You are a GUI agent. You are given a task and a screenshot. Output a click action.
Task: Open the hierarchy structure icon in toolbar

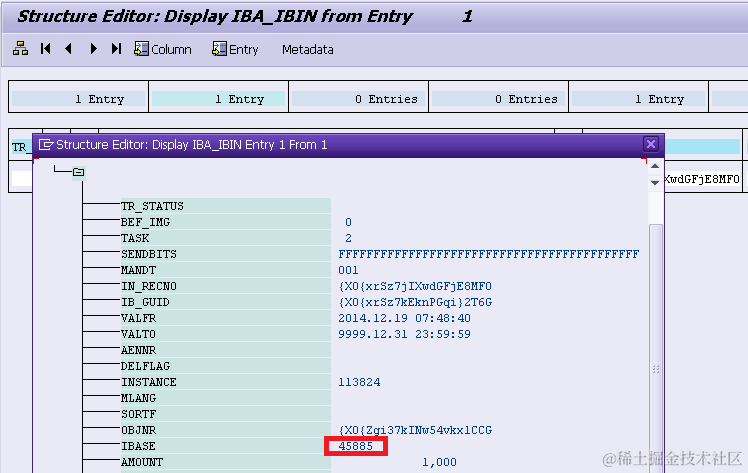click(x=21, y=49)
